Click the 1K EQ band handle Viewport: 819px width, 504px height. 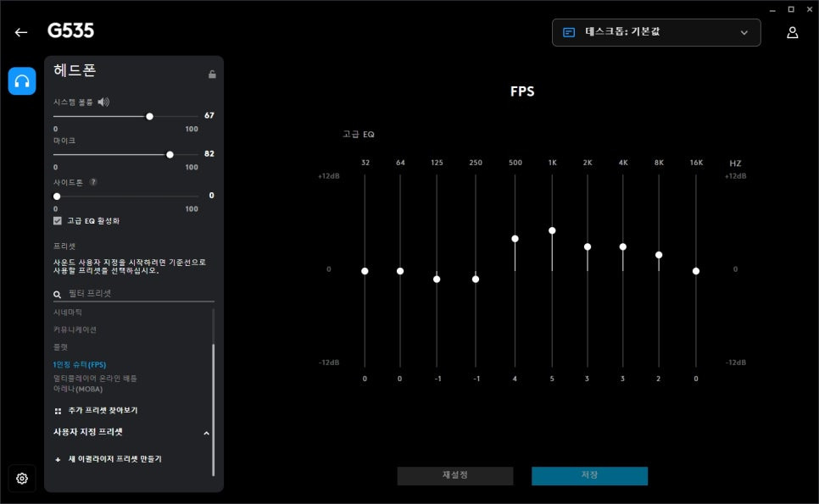click(552, 230)
